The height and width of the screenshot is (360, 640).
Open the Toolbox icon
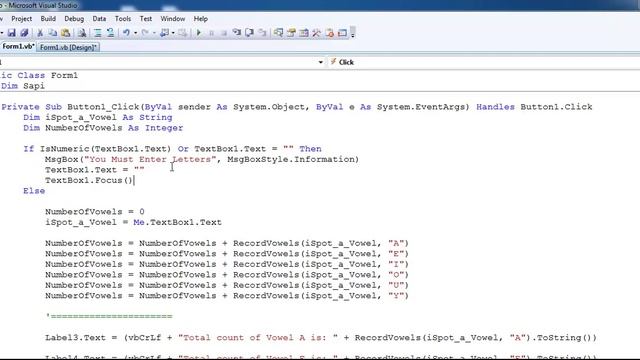coord(316,33)
